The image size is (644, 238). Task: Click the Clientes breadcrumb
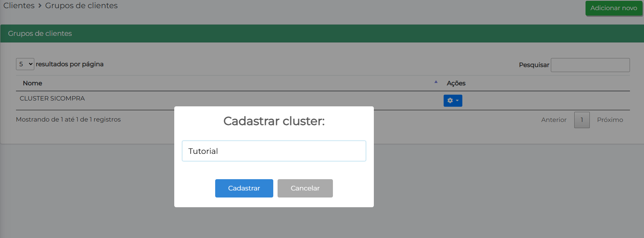(19, 5)
